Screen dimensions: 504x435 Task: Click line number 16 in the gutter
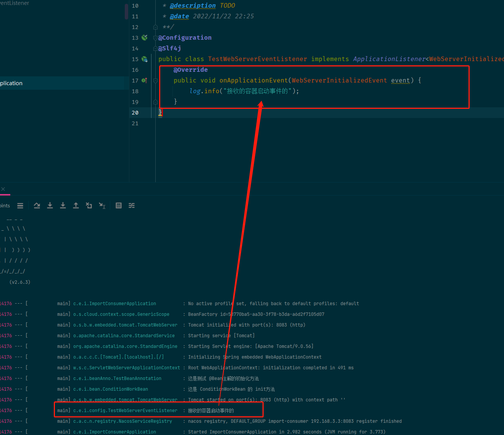pyautogui.click(x=135, y=70)
